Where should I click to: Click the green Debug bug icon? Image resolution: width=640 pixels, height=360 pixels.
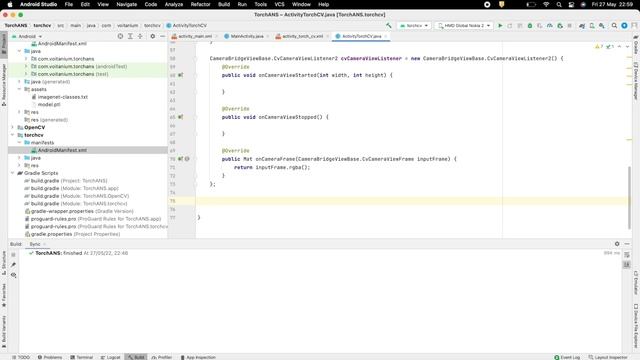pos(530,25)
